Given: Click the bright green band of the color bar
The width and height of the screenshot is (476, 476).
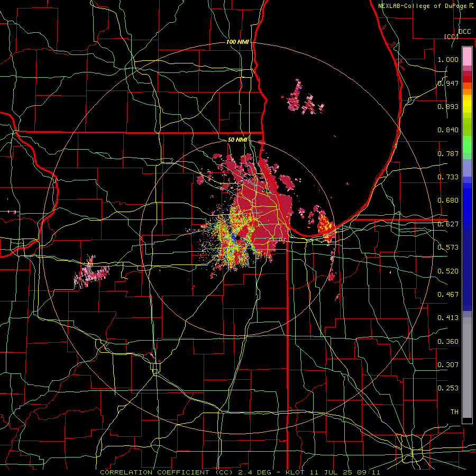Looking at the screenshot, I should pyautogui.click(x=467, y=144).
